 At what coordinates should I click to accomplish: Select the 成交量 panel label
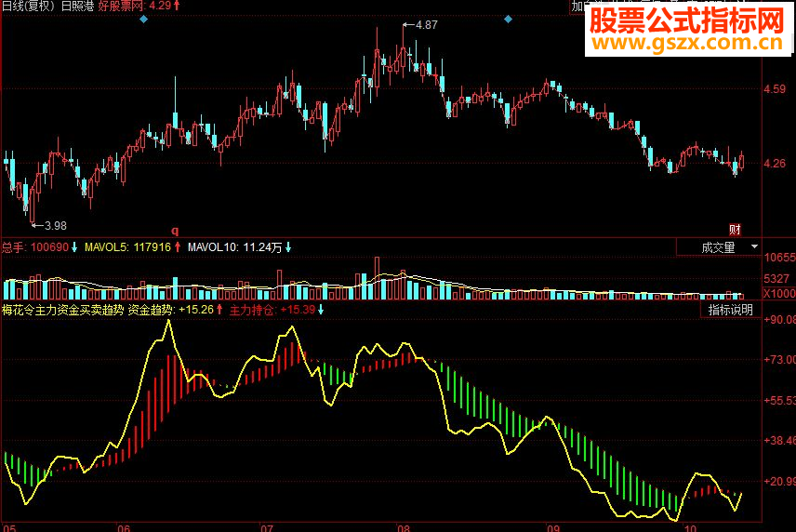coord(718,247)
